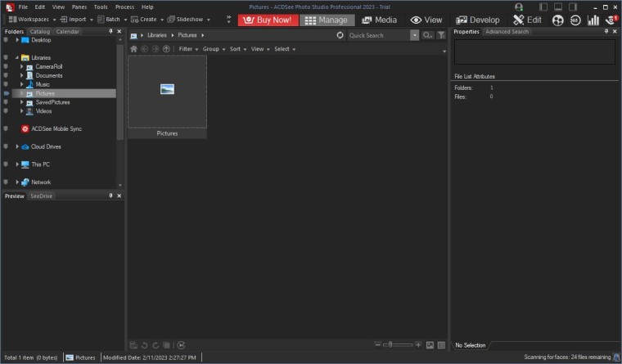
Task: Toggle the right pane layout icon
Action: click(x=573, y=7)
